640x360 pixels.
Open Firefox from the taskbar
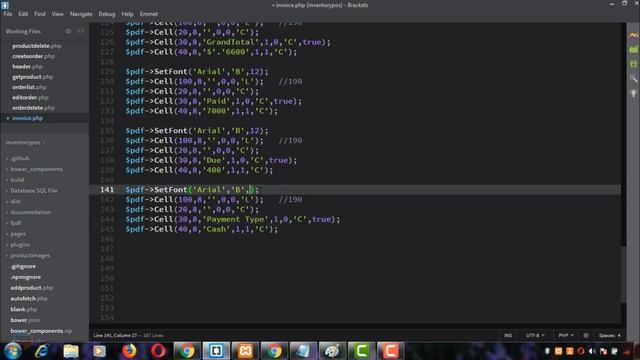click(129, 351)
